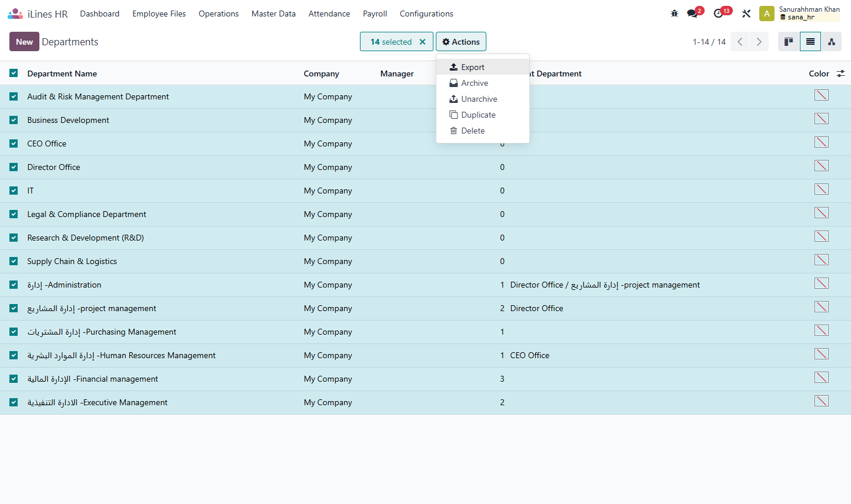
Task: Switch to Hierarchy view
Action: (832, 42)
